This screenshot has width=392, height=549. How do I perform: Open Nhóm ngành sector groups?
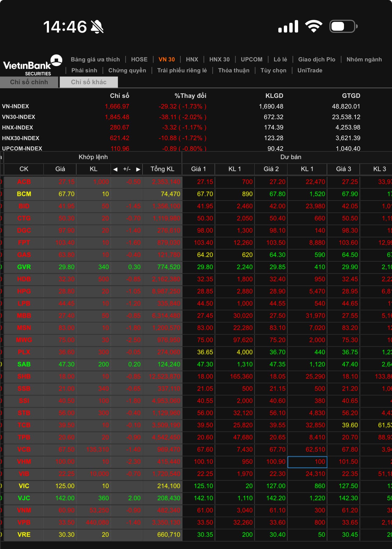click(364, 59)
